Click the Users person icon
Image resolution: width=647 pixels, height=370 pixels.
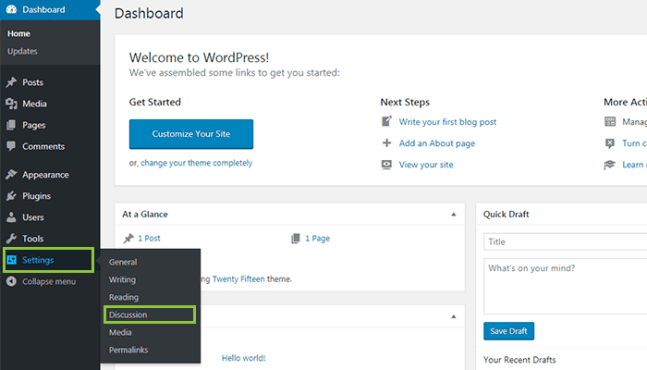point(11,217)
